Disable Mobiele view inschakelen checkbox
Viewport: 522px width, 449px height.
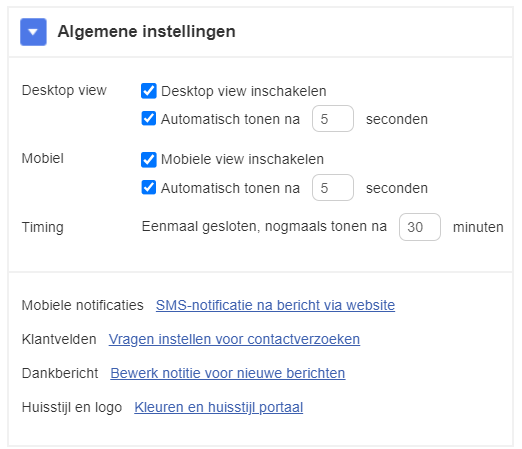[x=149, y=160]
